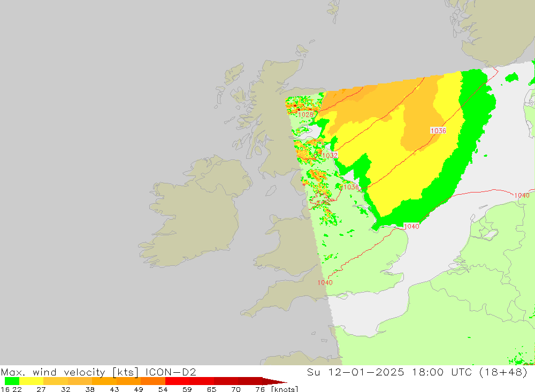Click the "Su 12-01-2025 18:00 UTC (18+48)" timestamp
The height and width of the screenshot is (392, 535).
pos(417,372)
